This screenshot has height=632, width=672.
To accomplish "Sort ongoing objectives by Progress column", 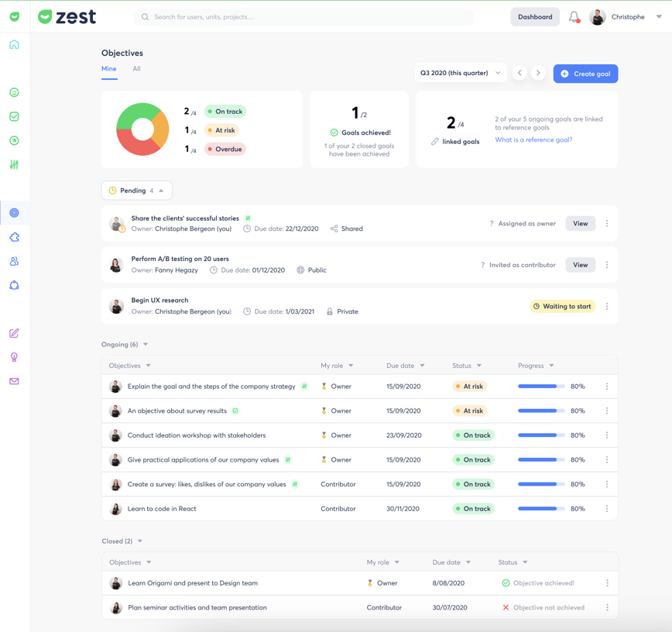I will pyautogui.click(x=536, y=366).
